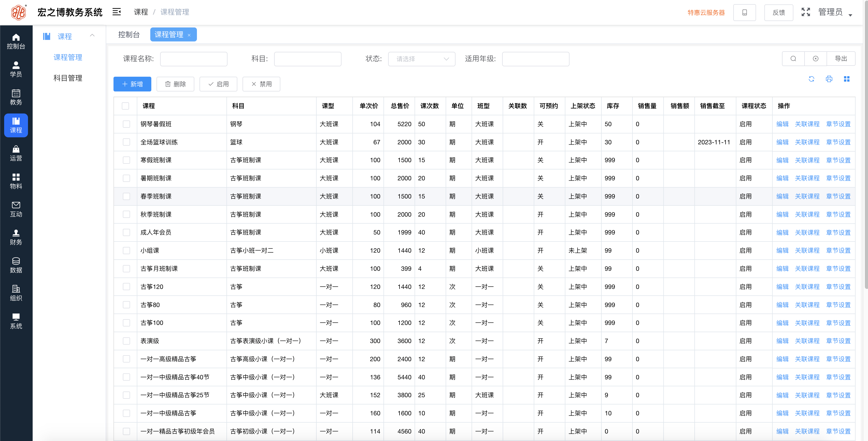Check the 寒假班制课 row checkbox
The width and height of the screenshot is (868, 441).
(x=126, y=160)
